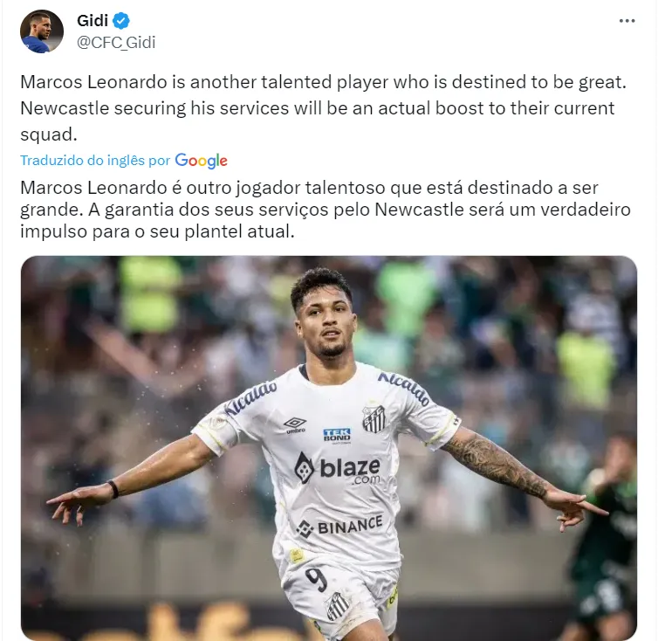
Task: Select the display name Gidi
Action: 93,21
